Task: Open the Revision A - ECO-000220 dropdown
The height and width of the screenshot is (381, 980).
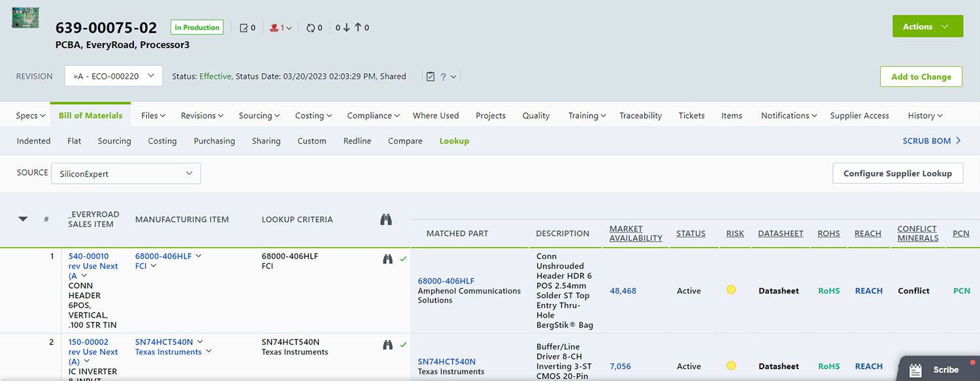Action: point(114,76)
